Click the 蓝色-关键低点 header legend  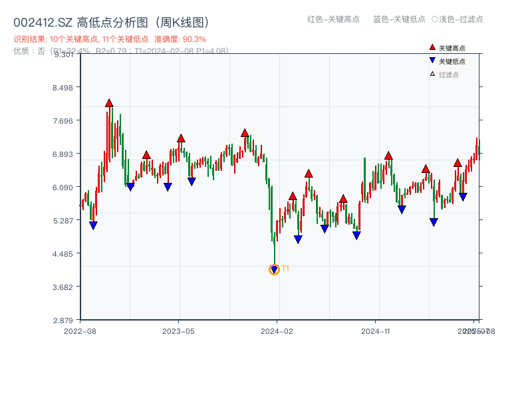(x=399, y=19)
